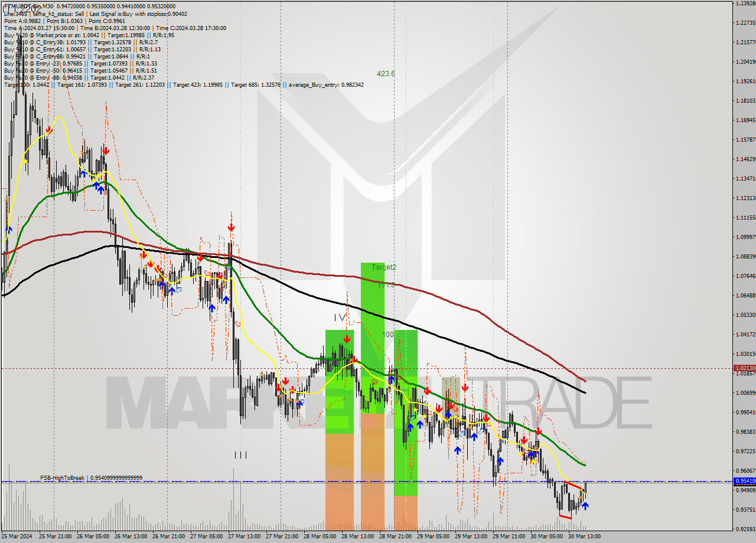Click the 1.06488 price axis label
756x543 pixels.
[745, 296]
